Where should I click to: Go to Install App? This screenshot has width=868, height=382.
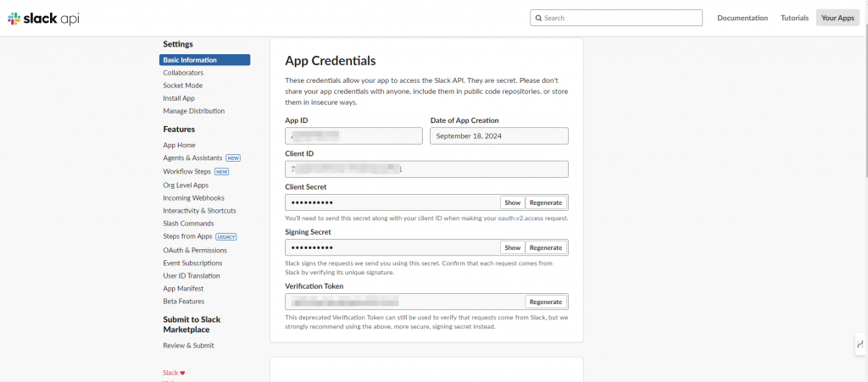coord(179,98)
